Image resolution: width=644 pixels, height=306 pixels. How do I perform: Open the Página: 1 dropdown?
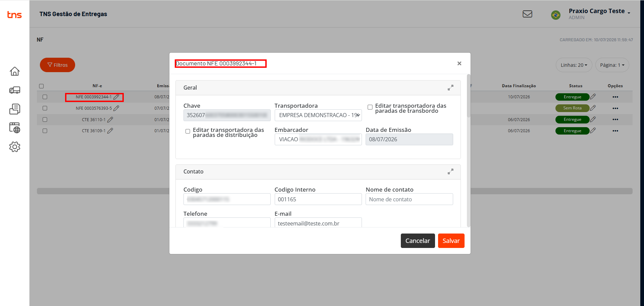click(612, 65)
